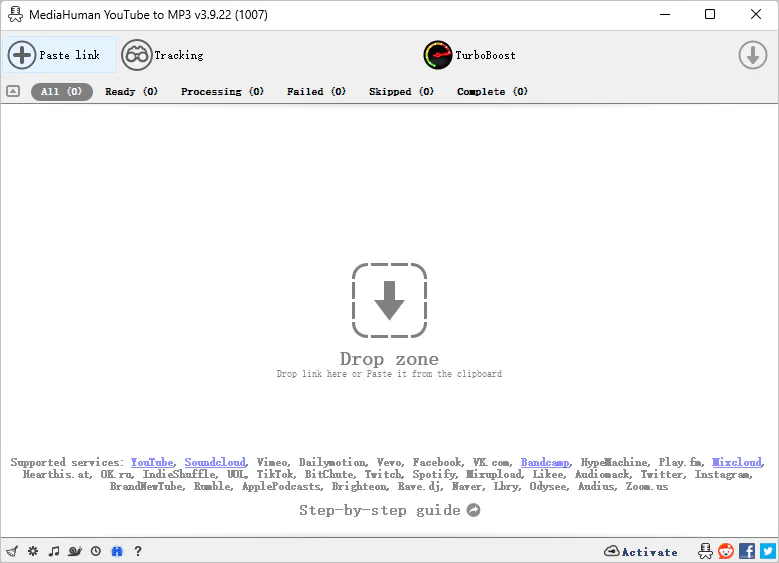This screenshot has height=563, width=779.
Task: Switch to Skipped (0) tab
Action: 401,91
